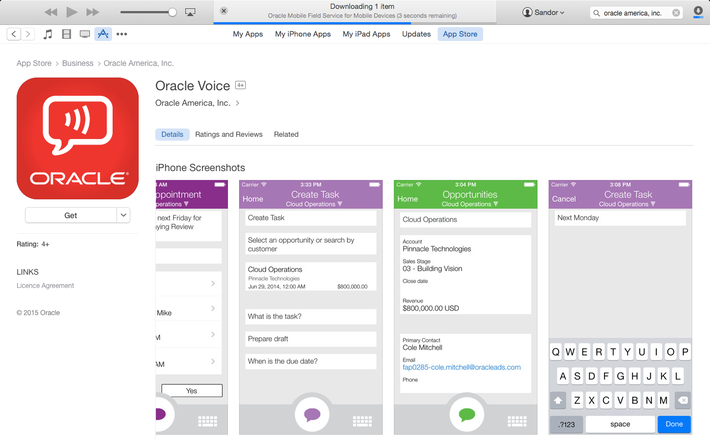This screenshot has height=443, width=710.
Task: Click the blue Done key
Action: pos(674,424)
